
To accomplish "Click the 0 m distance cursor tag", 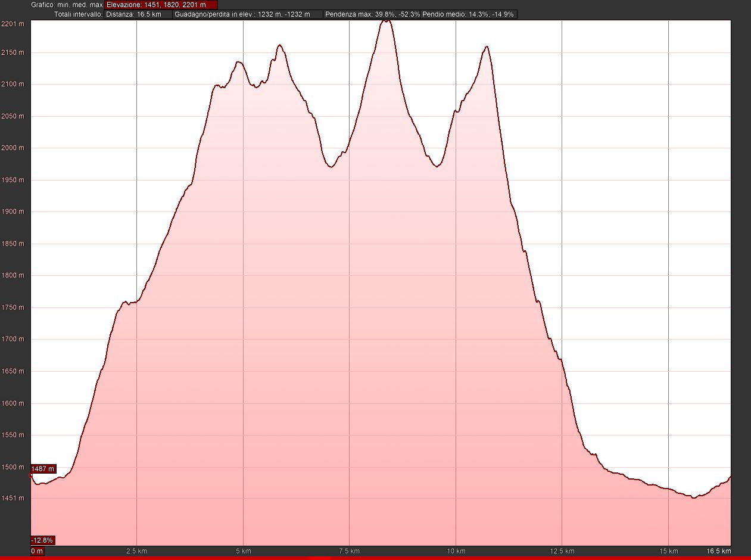I will click(x=37, y=551).
